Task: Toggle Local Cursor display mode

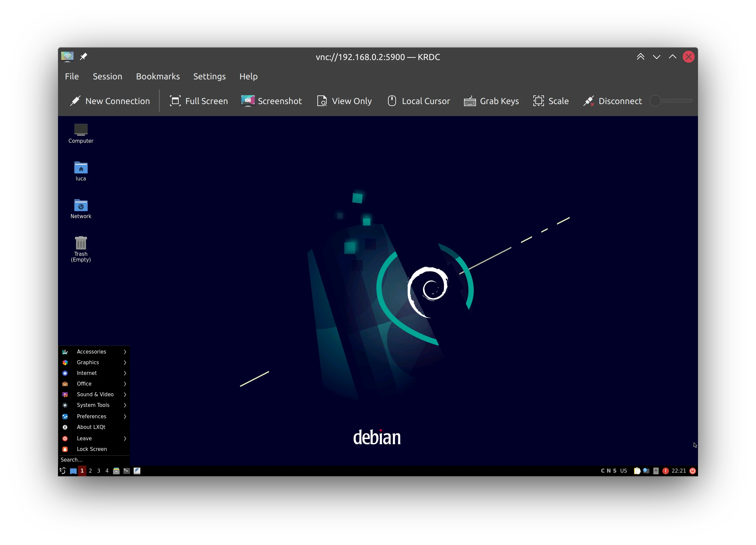Action: point(419,101)
